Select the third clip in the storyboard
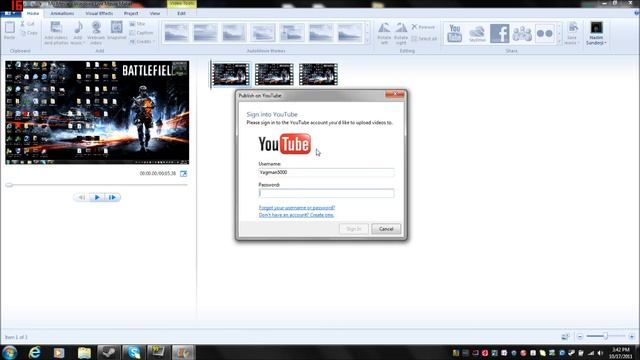Viewport: 640px width, 360px height. coord(318,74)
